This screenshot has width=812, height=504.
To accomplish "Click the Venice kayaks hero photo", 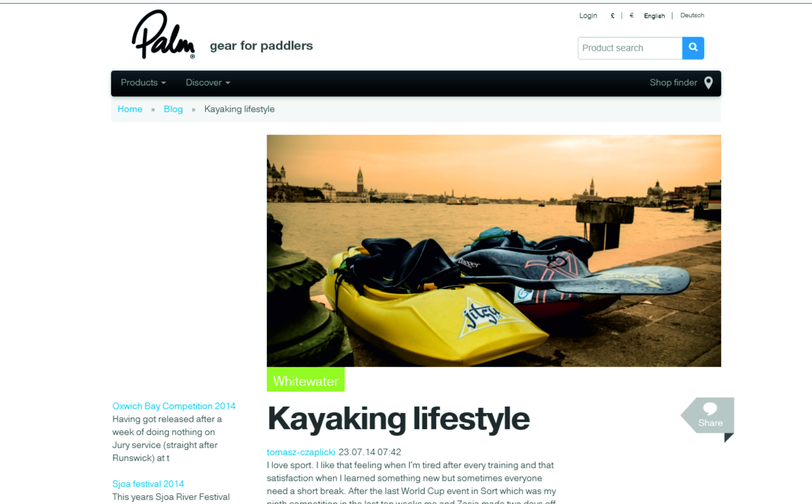I will (x=494, y=251).
